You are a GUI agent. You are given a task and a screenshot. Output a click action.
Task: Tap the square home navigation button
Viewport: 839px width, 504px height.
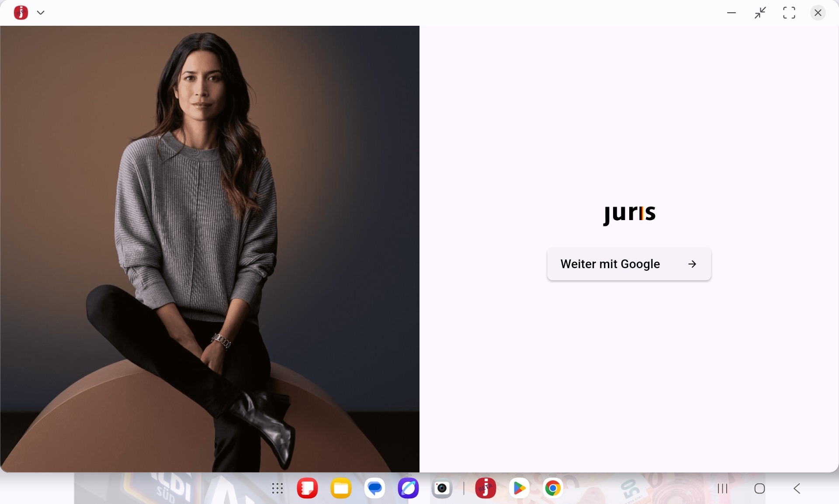760,489
